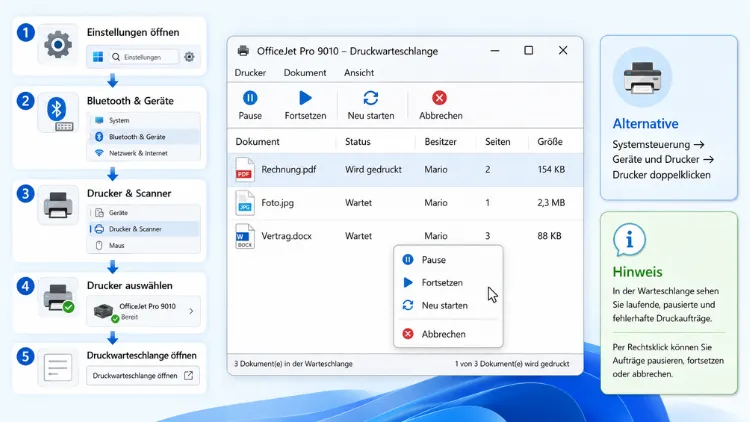Click the Neu starten refresh toolbar icon
The image size is (750, 422).
371,98
